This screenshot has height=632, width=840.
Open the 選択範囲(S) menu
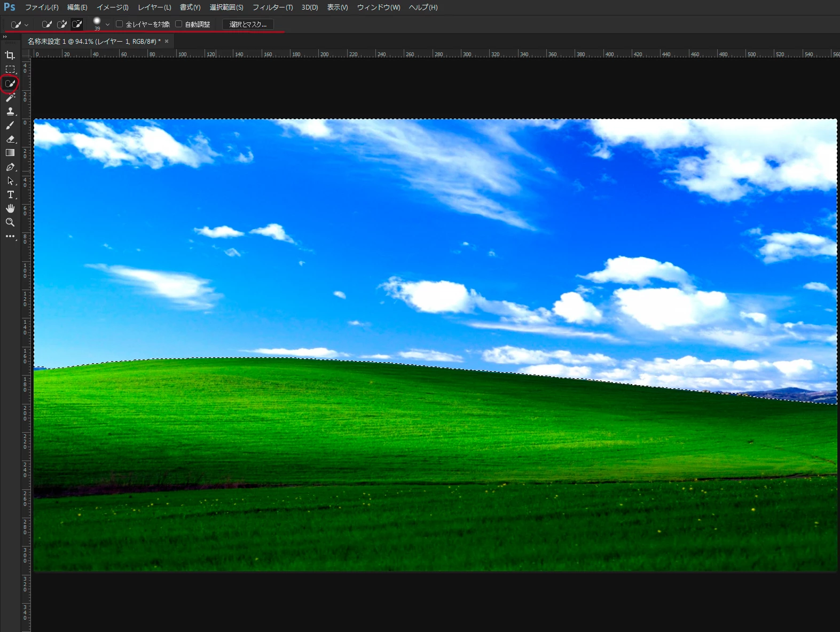(226, 7)
